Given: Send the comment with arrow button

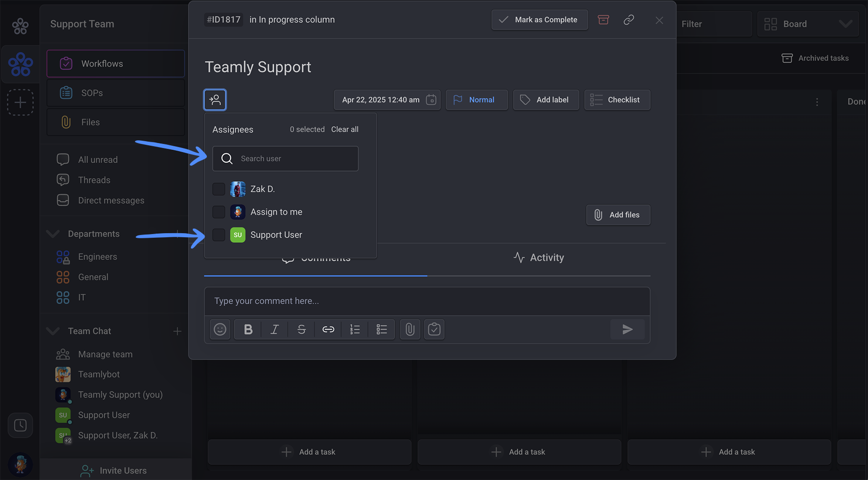Looking at the screenshot, I should 627,329.
